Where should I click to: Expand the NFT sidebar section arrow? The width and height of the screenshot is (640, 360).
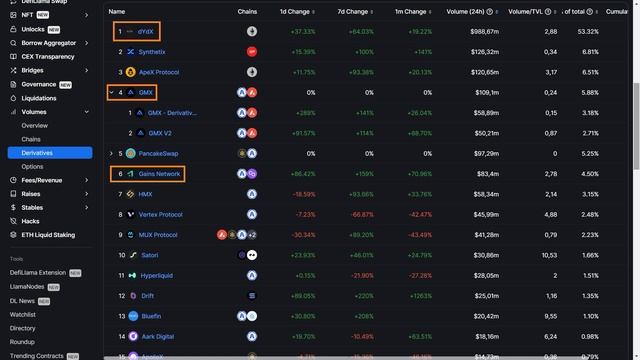pos(87,15)
